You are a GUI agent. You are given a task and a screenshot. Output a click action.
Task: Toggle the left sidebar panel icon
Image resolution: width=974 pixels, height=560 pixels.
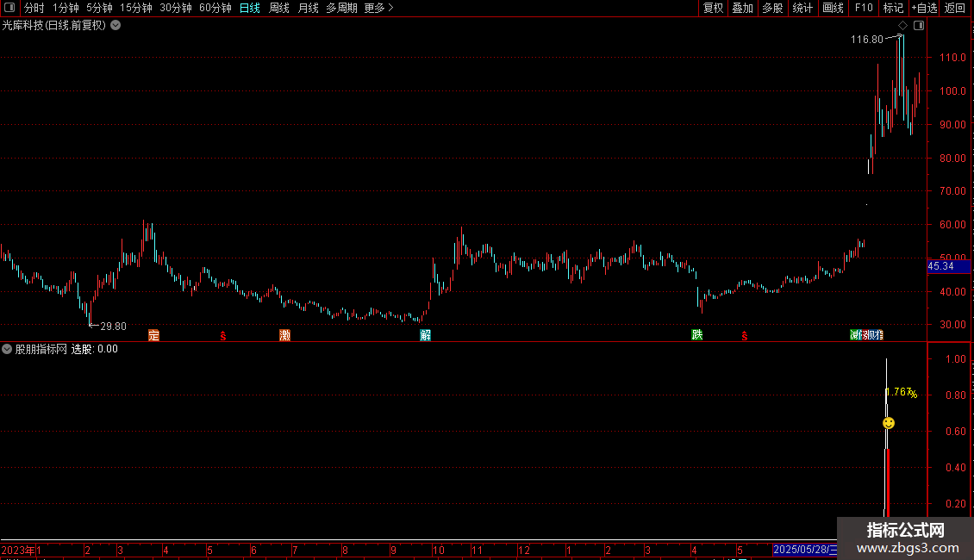point(9,8)
